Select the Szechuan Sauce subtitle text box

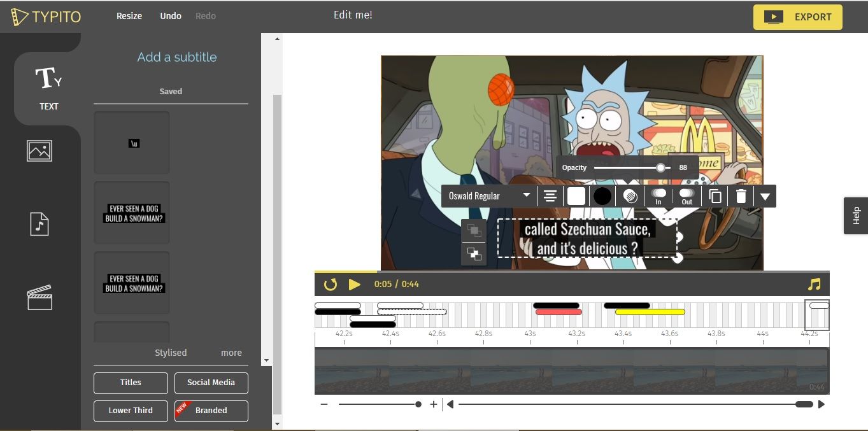(587, 238)
